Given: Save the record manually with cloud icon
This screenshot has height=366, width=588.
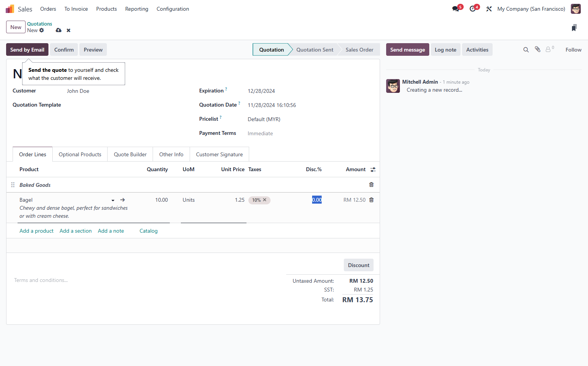Looking at the screenshot, I should pos(58,30).
